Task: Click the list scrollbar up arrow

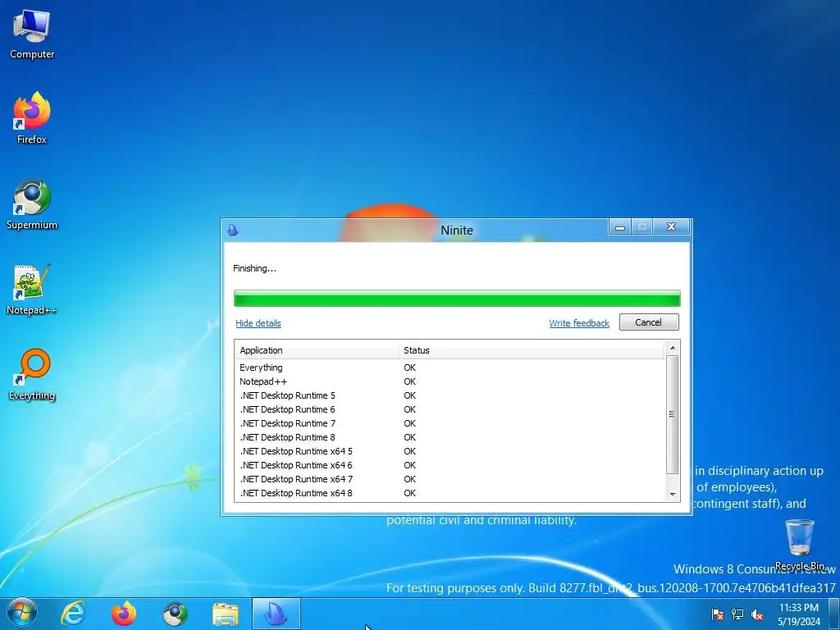Action: click(673, 348)
